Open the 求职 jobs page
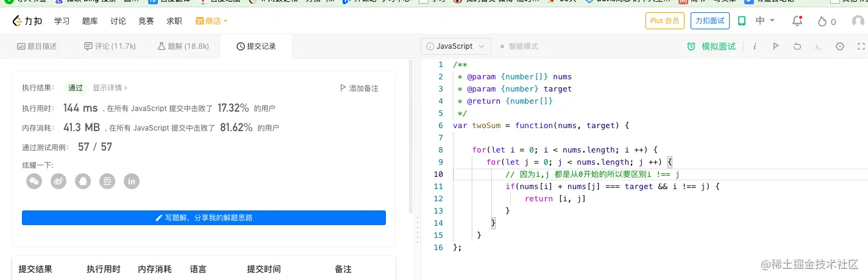Screen dimensions: 868x280 tap(174, 21)
